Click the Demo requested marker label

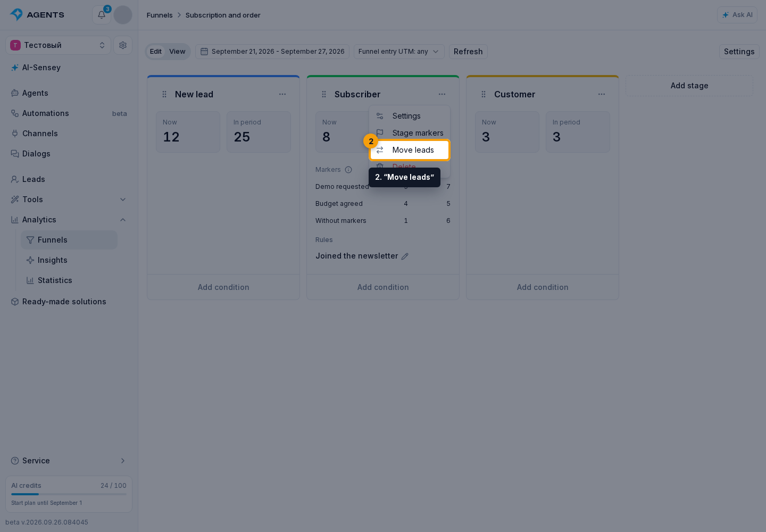(342, 187)
